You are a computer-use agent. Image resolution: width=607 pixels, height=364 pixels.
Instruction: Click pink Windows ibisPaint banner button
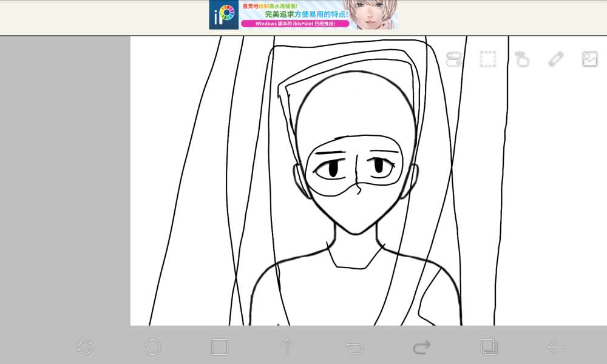tap(295, 24)
